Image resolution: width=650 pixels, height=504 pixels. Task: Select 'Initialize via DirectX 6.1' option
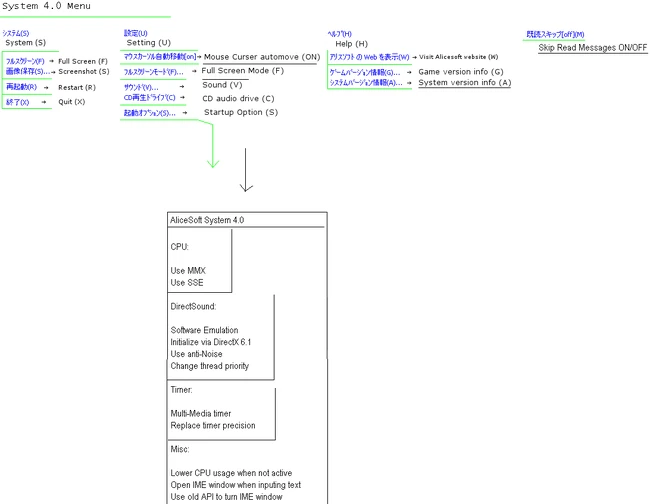(211, 342)
